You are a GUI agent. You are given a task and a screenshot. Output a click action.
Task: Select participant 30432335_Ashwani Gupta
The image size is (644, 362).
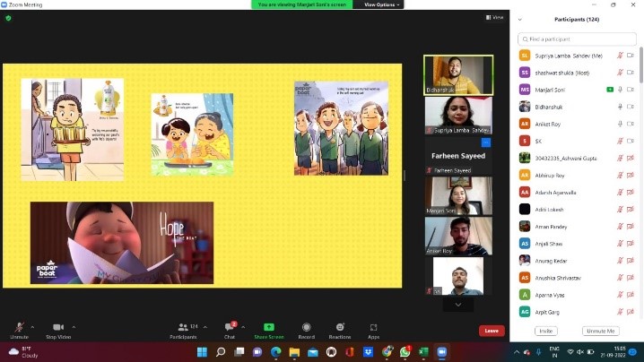pos(577,158)
